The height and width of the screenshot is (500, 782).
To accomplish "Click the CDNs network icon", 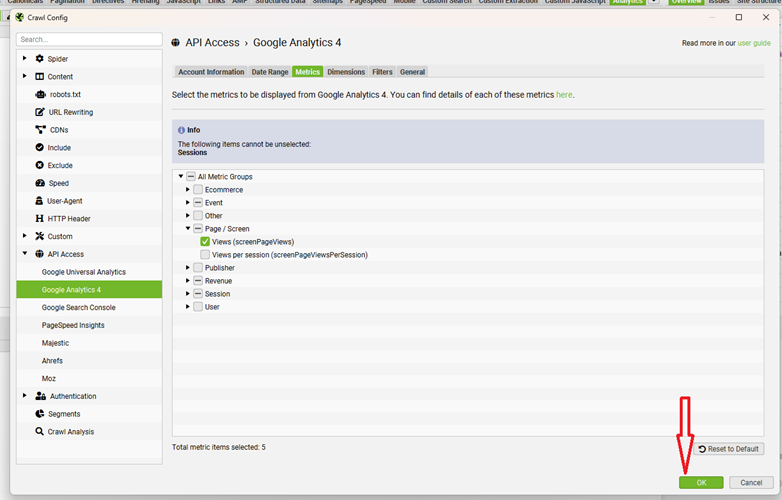I will (40, 130).
